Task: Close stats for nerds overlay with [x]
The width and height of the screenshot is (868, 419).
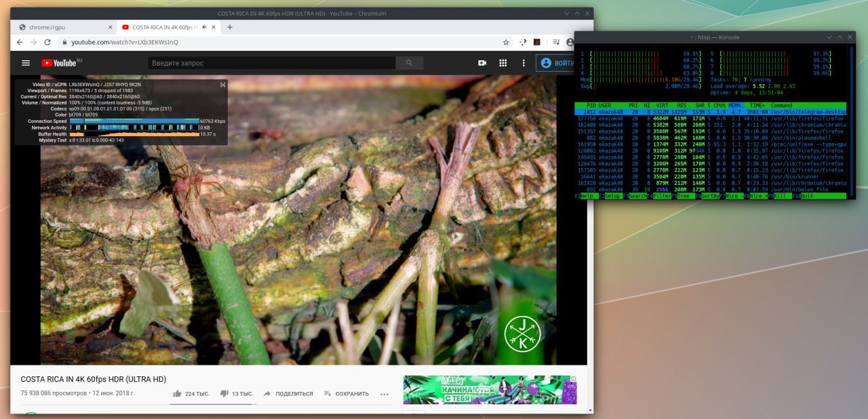Action: click(223, 85)
